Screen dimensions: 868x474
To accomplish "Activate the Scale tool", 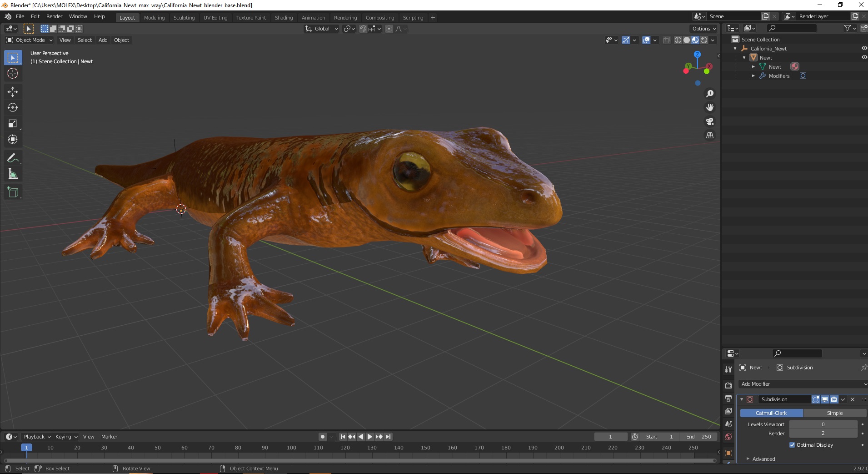I will coord(13,124).
